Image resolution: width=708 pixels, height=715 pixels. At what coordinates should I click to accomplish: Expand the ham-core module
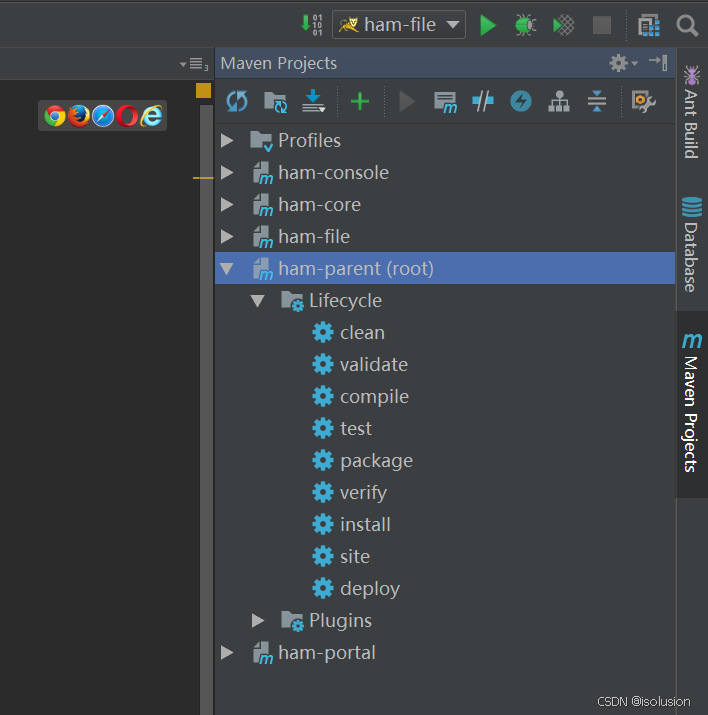click(x=227, y=204)
